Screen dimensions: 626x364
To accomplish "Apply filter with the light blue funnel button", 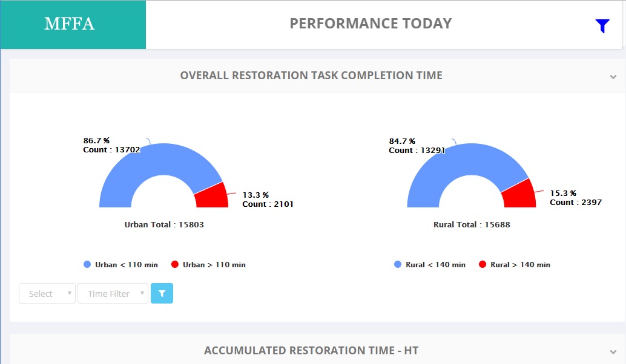I will tap(162, 293).
